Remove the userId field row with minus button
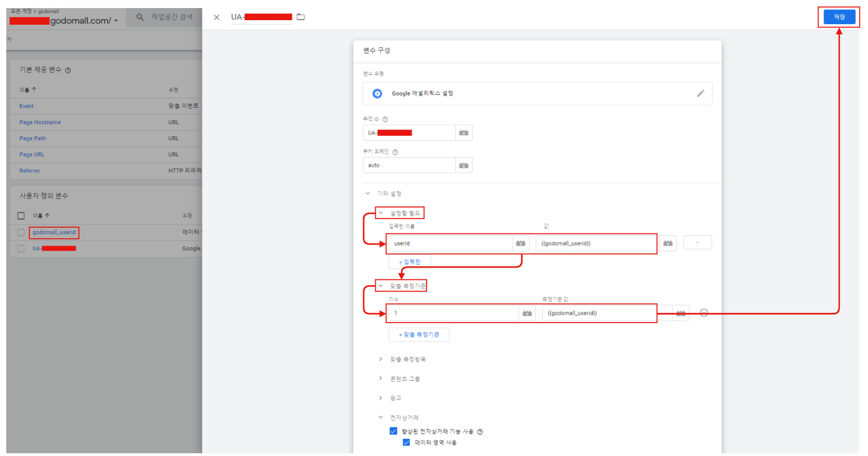This screenshot has width=868, height=456. [698, 243]
